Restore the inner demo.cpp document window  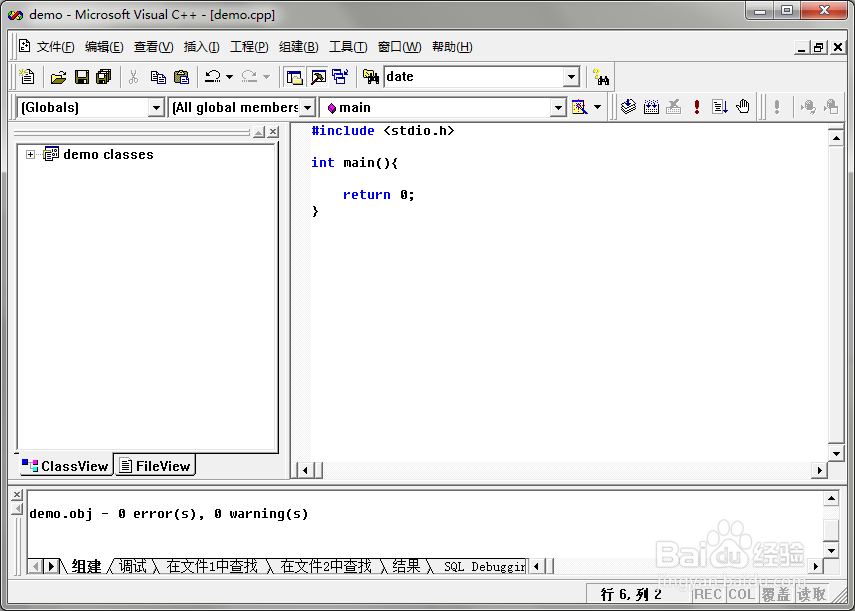click(x=818, y=47)
